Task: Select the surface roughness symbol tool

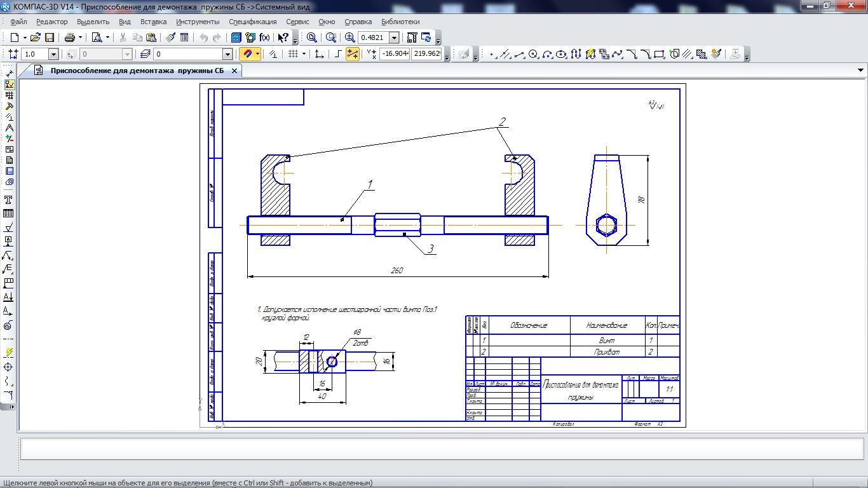Action: tap(8, 227)
